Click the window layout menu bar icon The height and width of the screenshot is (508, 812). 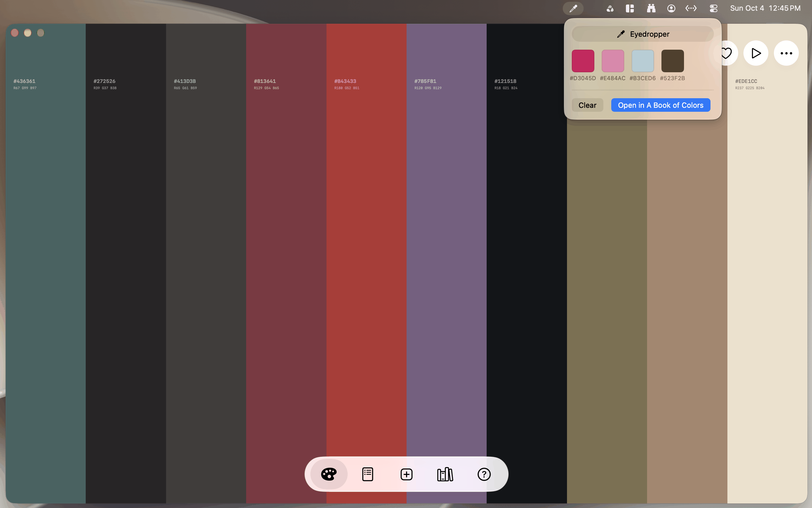click(630, 8)
